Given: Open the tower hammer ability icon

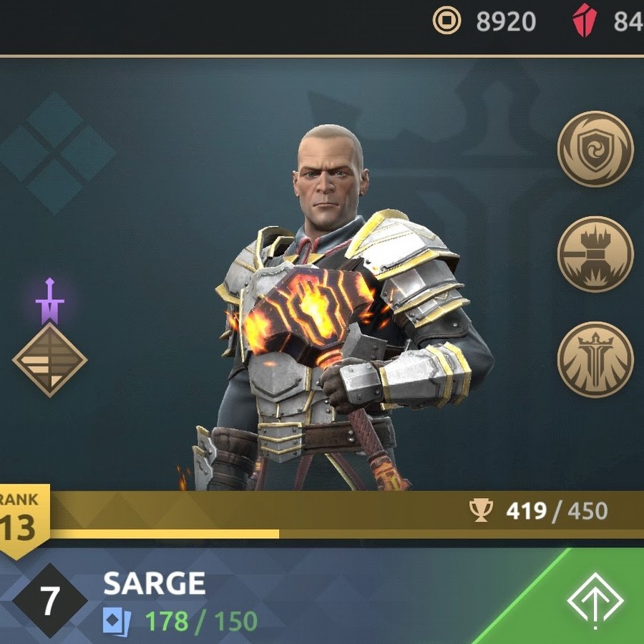Looking at the screenshot, I should point(595,254).
